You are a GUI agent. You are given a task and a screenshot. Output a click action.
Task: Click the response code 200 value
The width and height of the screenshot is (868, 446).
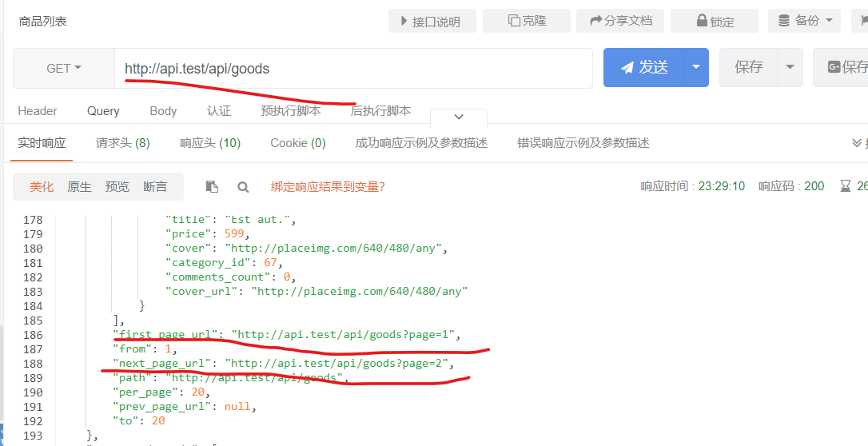pyautogui.click(x=814, y=186)
